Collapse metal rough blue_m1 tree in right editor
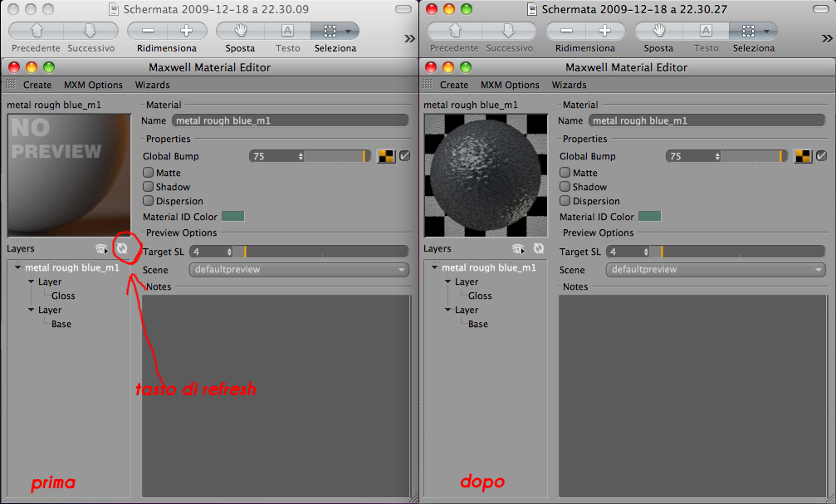This screenshot has width=836, height=504. (434, 267)
